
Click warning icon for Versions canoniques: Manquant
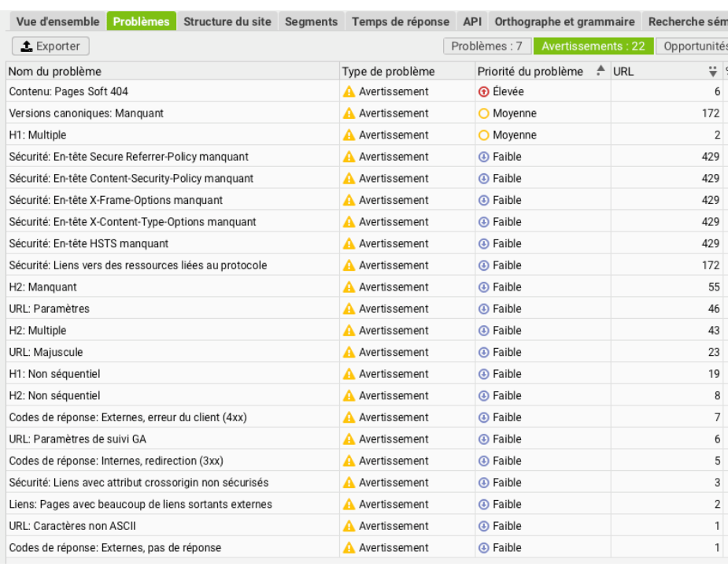(349, 113)
